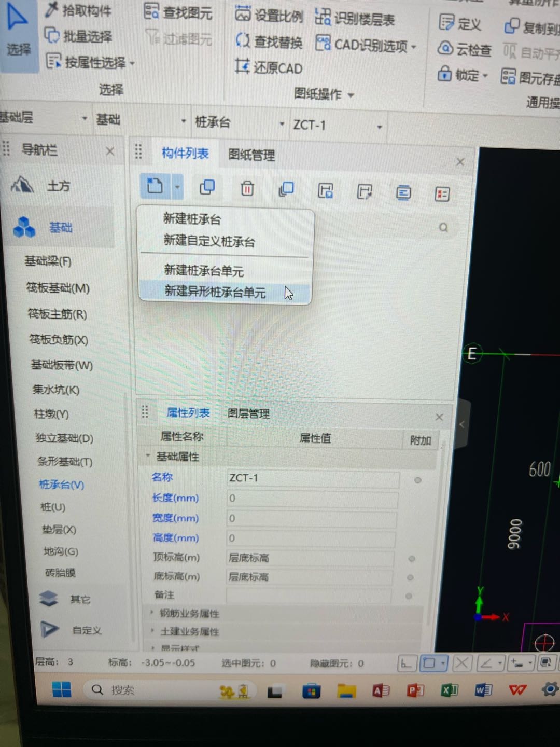Click the red list view icon
The width and height of the screenshot is (560, 747).
pos(442,195)
